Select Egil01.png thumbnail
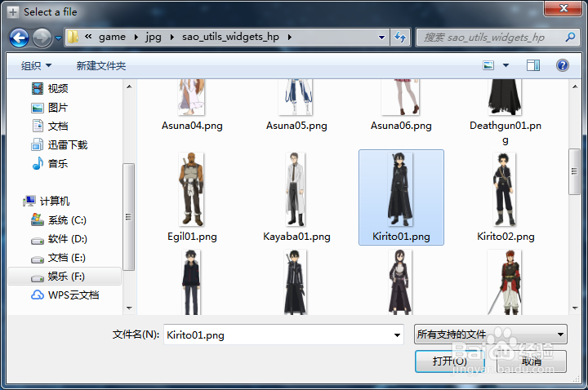588x390 pixels. [192, 189]
